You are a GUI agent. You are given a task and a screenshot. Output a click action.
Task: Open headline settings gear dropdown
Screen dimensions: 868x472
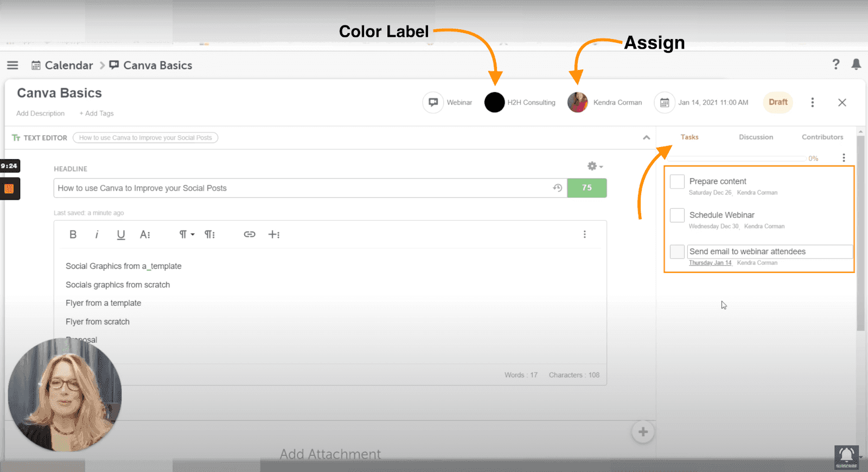(x=595, y=166)
